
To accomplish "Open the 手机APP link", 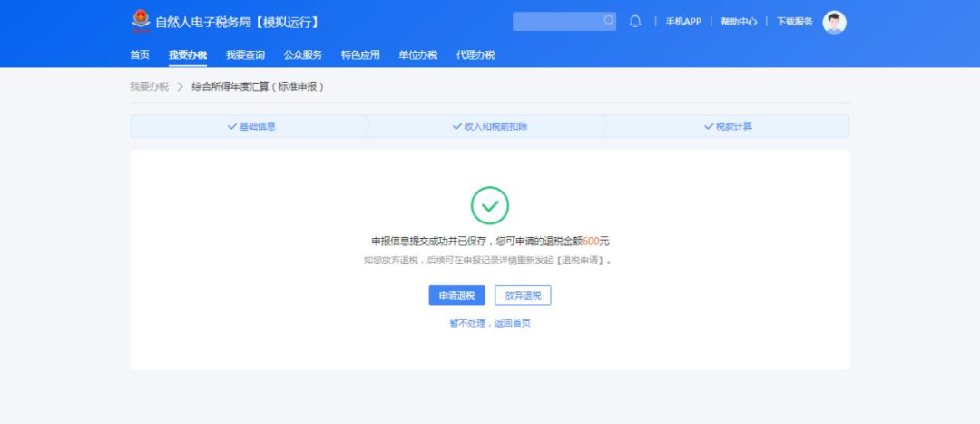I will coord(683,21).
